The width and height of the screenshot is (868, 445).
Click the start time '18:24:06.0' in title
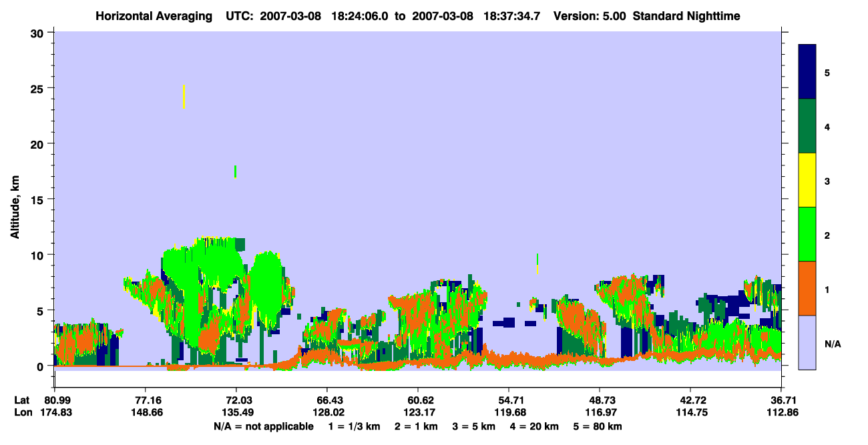click(360, 15)
